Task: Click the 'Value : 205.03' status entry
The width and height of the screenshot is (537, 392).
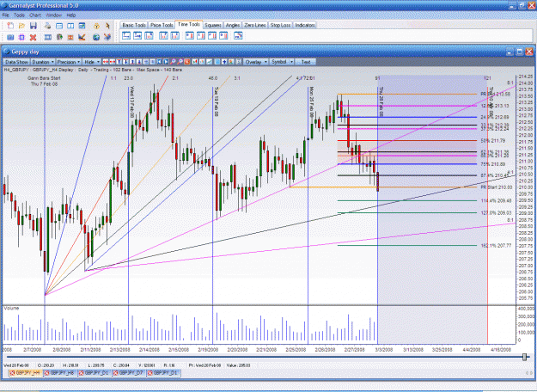Action: [239, 365]
